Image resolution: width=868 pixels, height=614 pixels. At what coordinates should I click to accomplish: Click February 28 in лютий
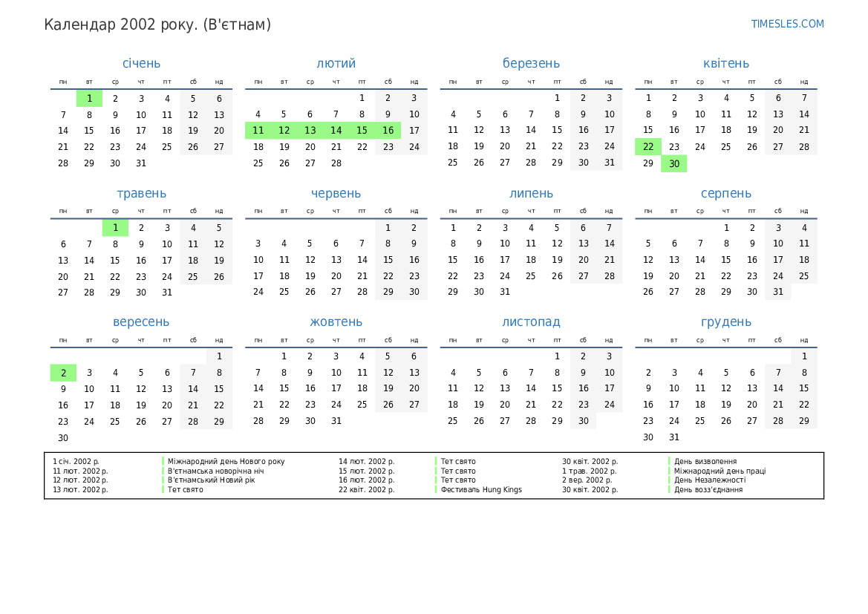click(x=336, y=163)
